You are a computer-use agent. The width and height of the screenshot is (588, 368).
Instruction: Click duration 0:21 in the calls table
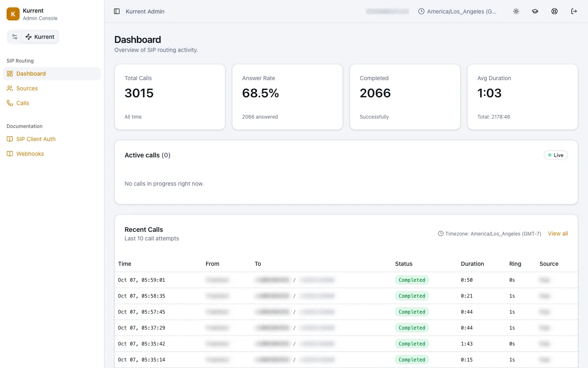(467, 296)
